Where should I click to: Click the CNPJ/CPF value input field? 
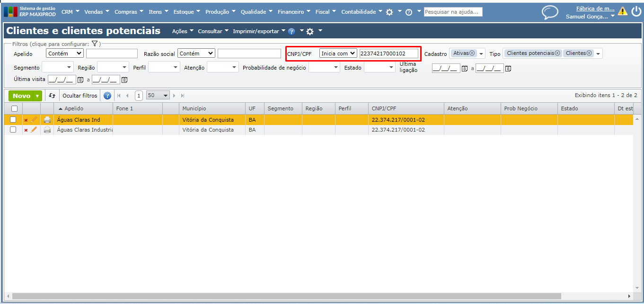389,54
